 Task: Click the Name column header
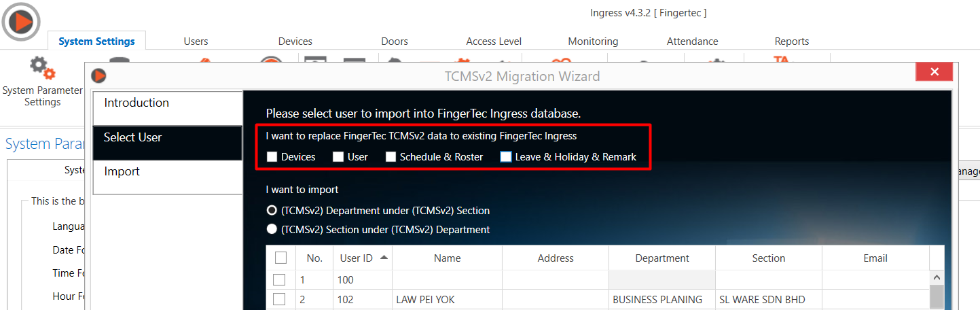click(x=448, y=258)
